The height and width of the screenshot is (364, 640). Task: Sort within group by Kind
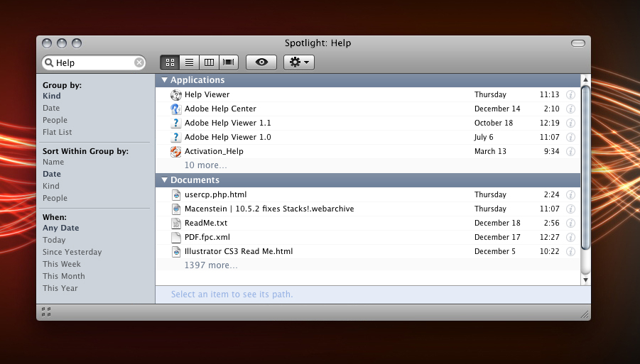click(x=50, y=186)
